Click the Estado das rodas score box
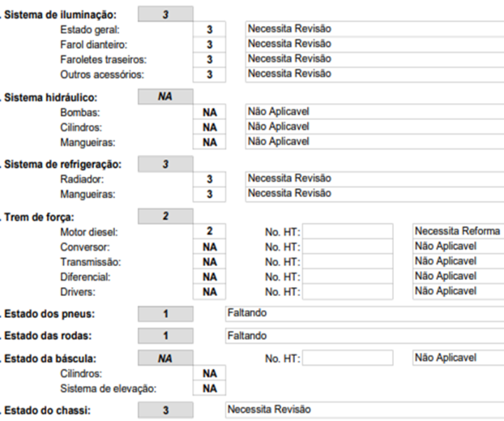 pyautogui.click(x=165, y=336)
